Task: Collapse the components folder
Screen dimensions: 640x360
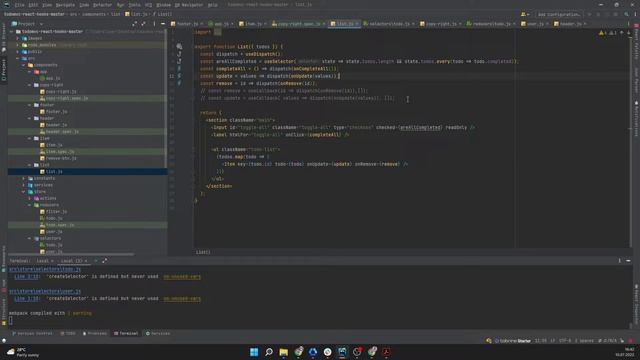Action: point(24,65)
